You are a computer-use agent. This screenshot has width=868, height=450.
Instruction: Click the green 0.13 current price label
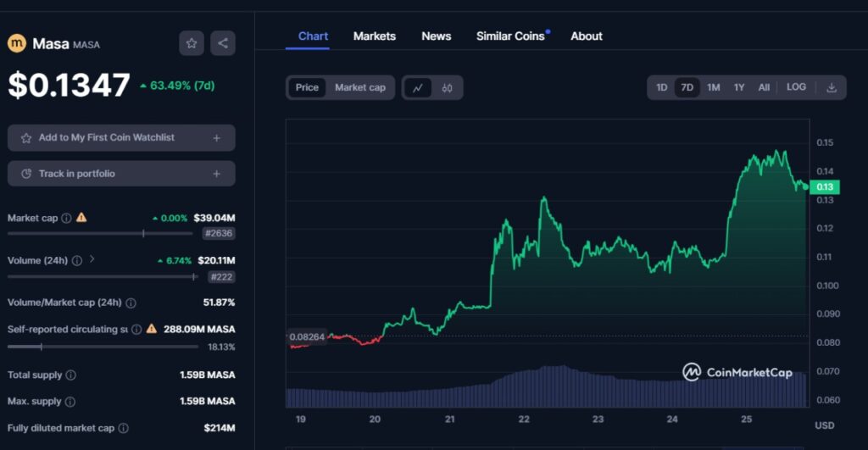point(825,187)
